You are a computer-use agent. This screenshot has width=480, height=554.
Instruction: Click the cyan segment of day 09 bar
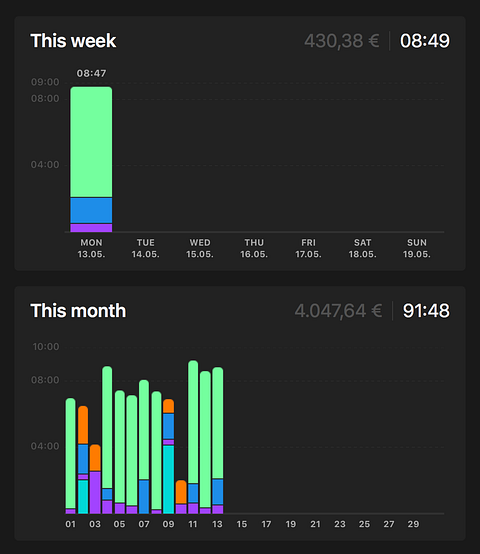pos(168,479)
